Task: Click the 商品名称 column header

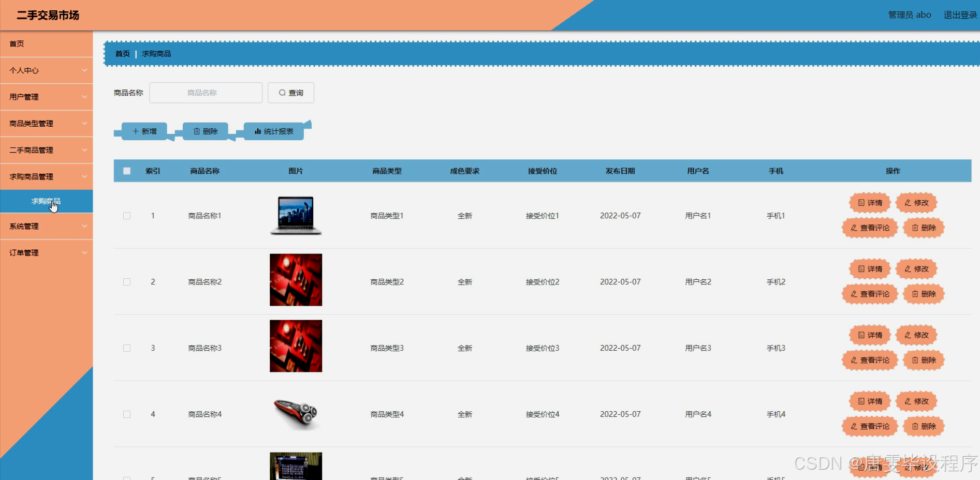Action: point(205,171)
